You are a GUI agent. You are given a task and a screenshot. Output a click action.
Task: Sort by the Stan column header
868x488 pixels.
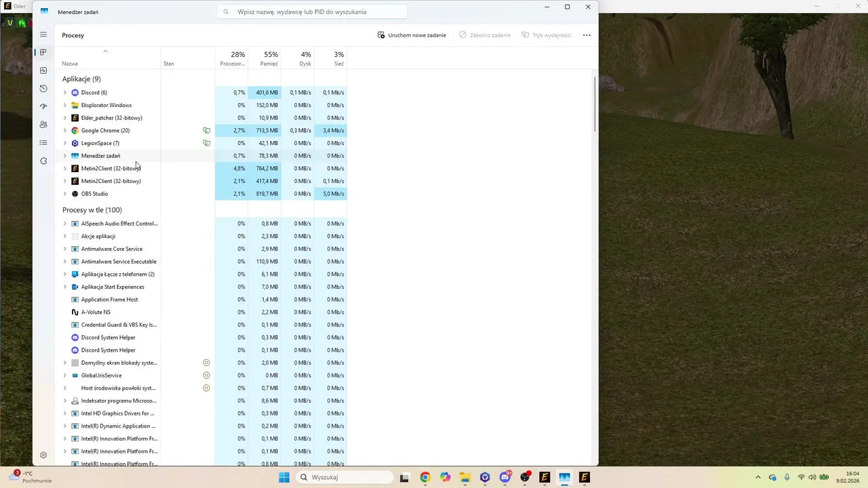pos(188,58)
